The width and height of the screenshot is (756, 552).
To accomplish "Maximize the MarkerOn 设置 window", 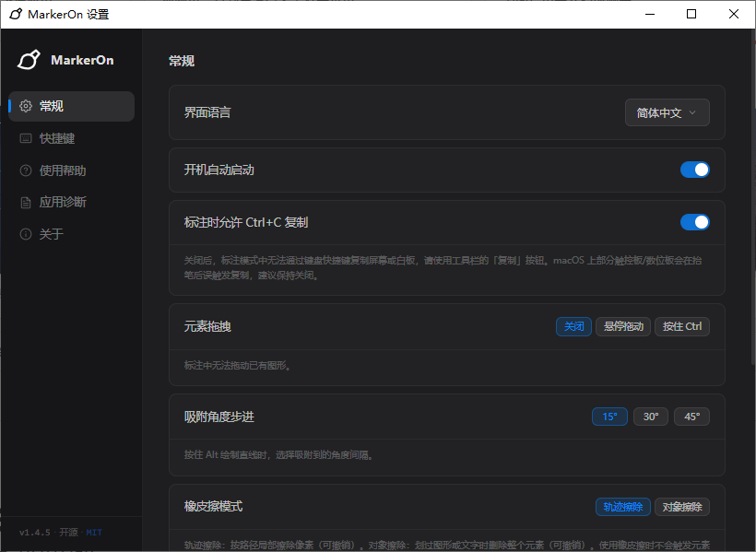I will pos(691,14).
